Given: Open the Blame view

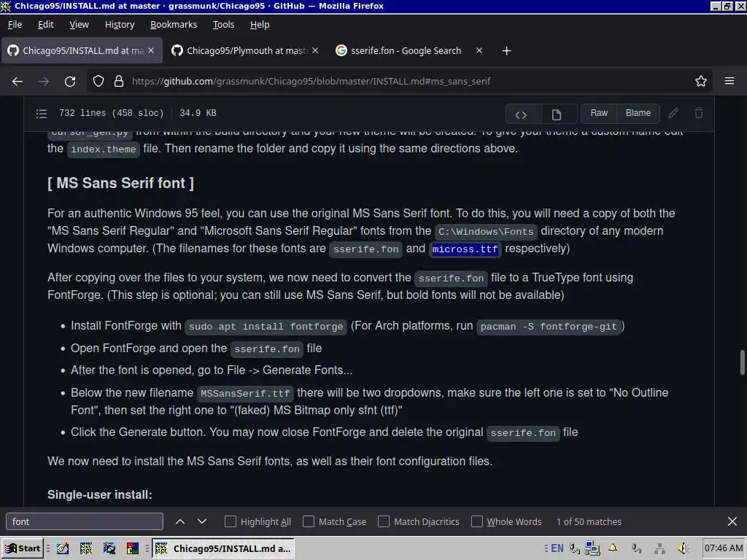Looking at the screenshot, I should click(x=638, y=113).
